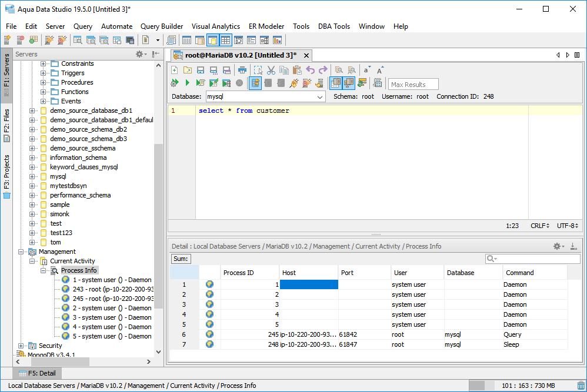Click the Unregister Server icon with minus

click(x=20, y=39)
